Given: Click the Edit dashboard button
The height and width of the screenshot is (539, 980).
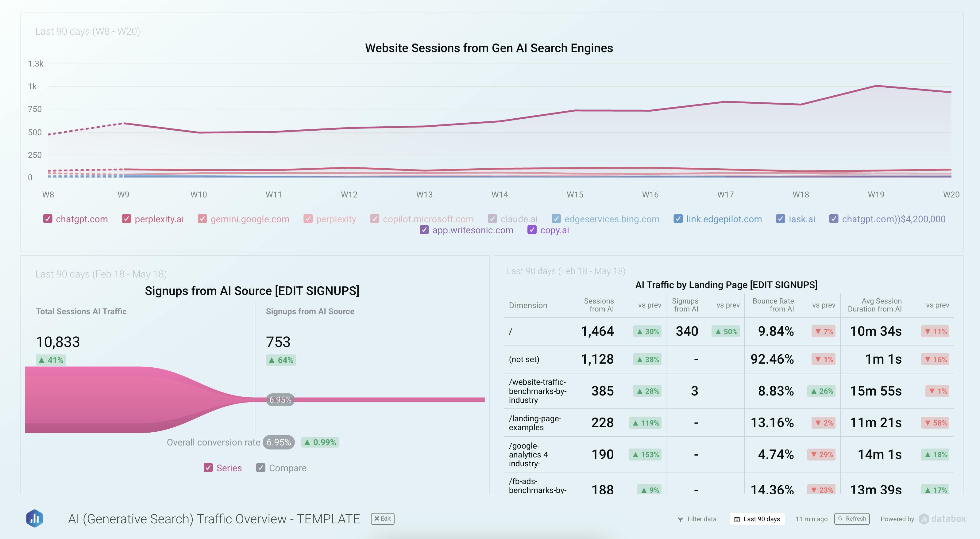Looking at the screenshot, I should pos(383,519).
